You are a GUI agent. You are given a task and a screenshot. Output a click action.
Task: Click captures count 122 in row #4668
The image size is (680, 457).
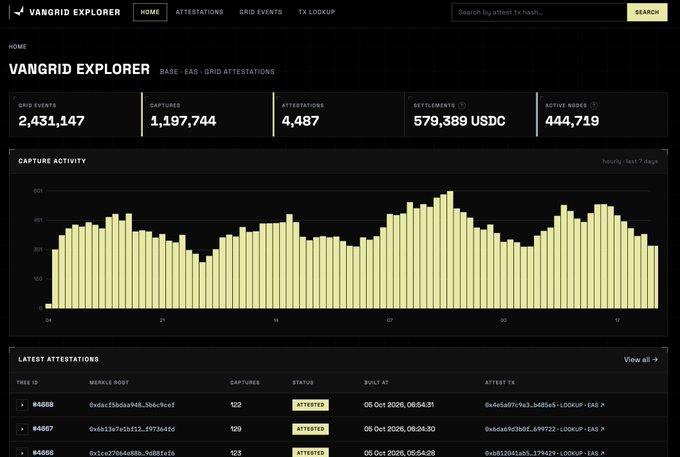(235, 405)
